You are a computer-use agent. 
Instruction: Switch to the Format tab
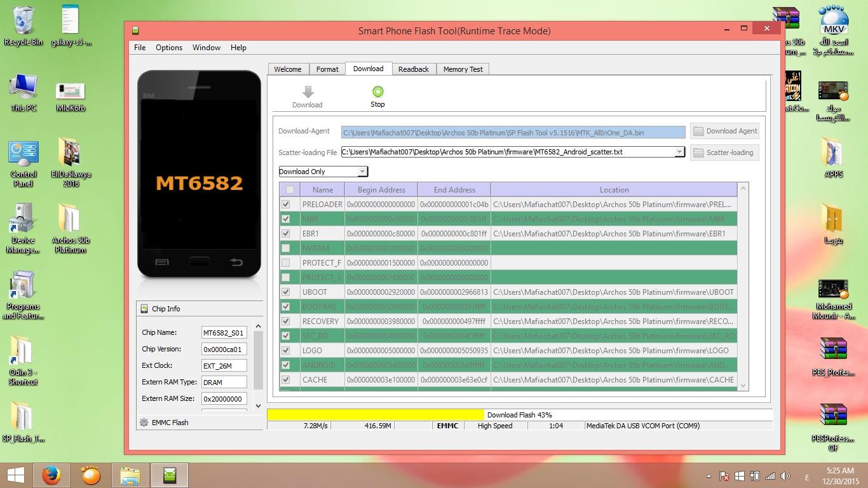327,69
